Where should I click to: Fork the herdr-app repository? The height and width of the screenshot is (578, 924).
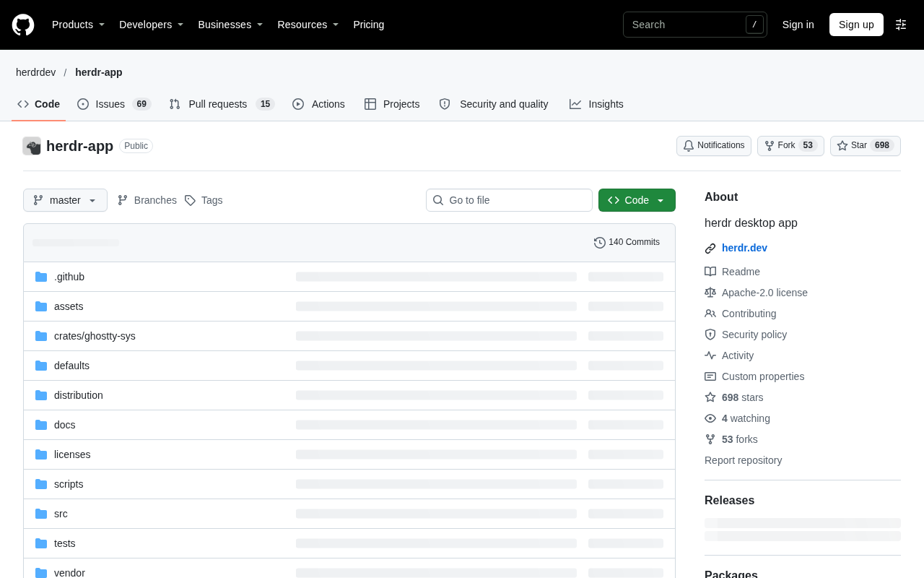click(x=790, y=146)
